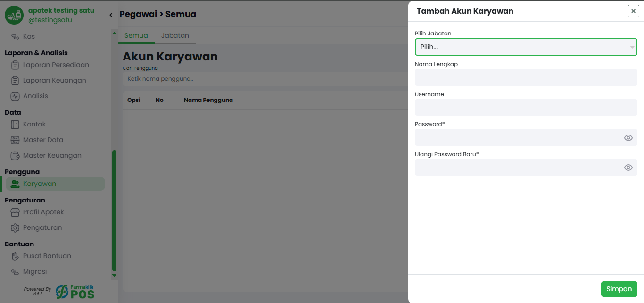This screenshot has height=303, width=644.
Task: Click the Pilih Jabatan select field
Action: tap(526, 47)
